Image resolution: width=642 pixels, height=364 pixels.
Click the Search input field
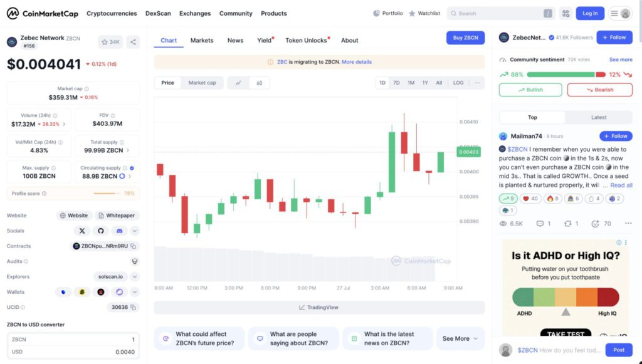pyautogui.click(x=498, y=13)
